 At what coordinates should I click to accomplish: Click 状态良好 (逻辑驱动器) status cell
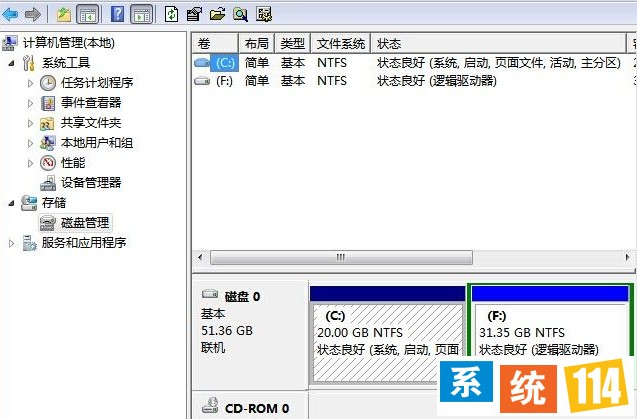coord(437,81)
